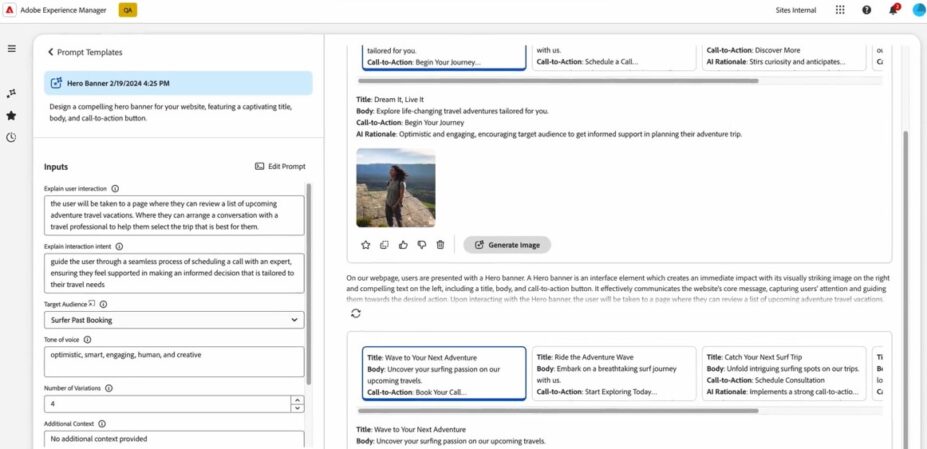
Task: Click the hiker image thumbnail
Action: [x=395, y=188]
